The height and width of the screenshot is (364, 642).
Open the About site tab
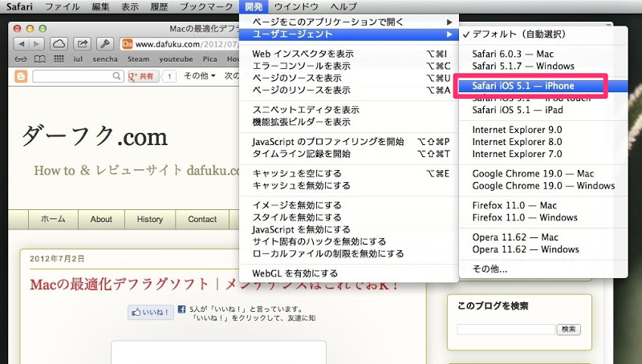102,219
